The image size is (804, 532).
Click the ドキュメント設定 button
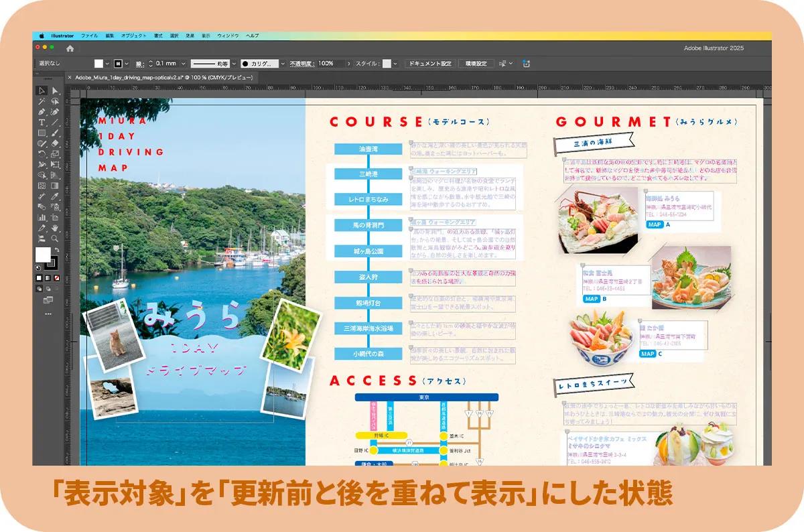pyautogui.click(x=431, y=64)
